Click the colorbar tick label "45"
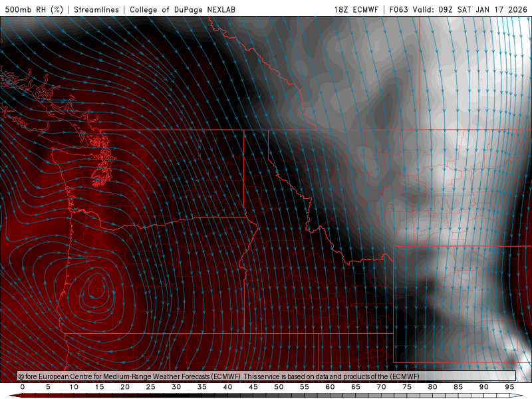The width and height of the screenshot is (532, 399). (253, 387)
